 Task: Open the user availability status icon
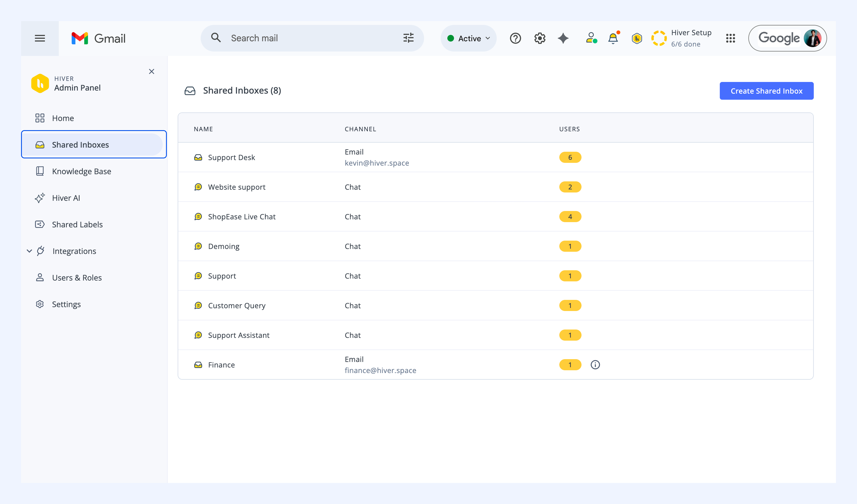(x=591, y=38)
